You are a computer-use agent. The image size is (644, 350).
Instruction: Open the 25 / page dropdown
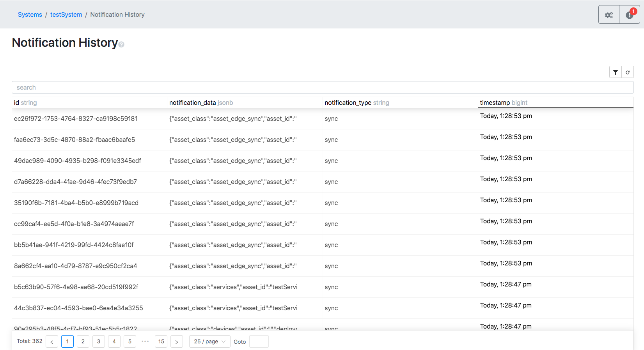click(209, 341)
